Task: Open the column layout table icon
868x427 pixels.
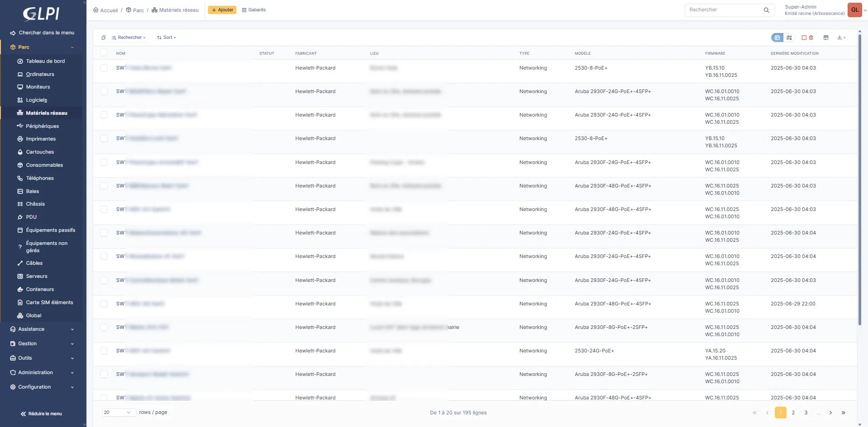Action: [826, 38]
